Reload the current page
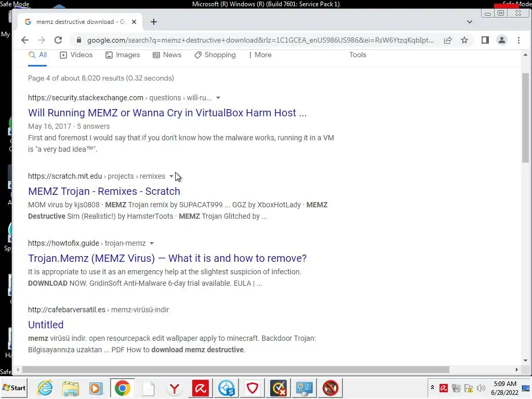The height and width of the screenshot is (399, 532). coord(58,40)
